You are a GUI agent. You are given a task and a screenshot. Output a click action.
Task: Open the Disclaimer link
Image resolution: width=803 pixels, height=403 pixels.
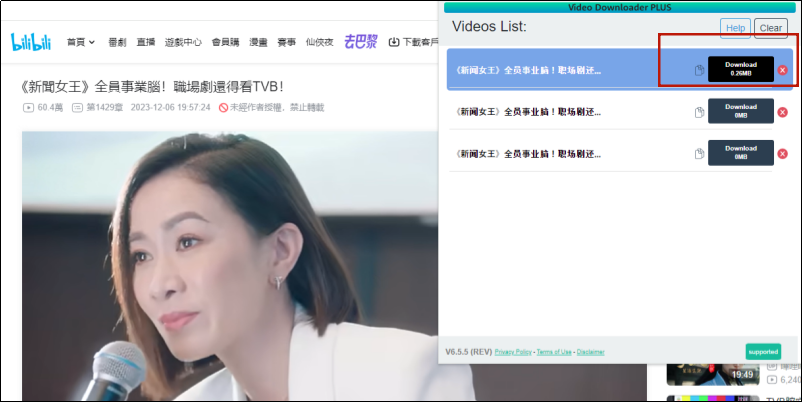(590, 352)
